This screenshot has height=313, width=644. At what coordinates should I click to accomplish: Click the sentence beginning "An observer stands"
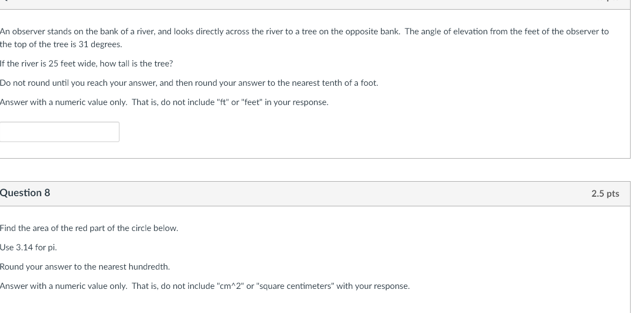click(304, 38)
